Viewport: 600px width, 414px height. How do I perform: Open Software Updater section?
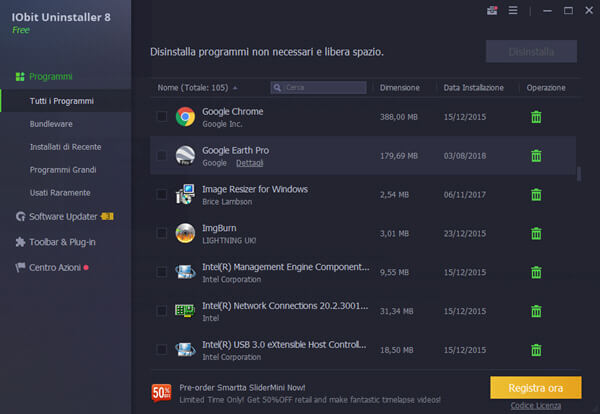tap(63, 217)
